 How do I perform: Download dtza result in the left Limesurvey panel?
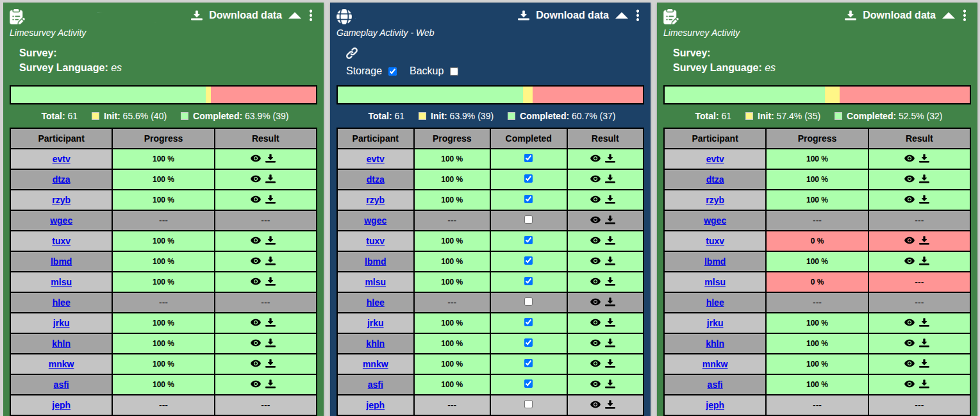pyautogui.click(x=270, y=179)
